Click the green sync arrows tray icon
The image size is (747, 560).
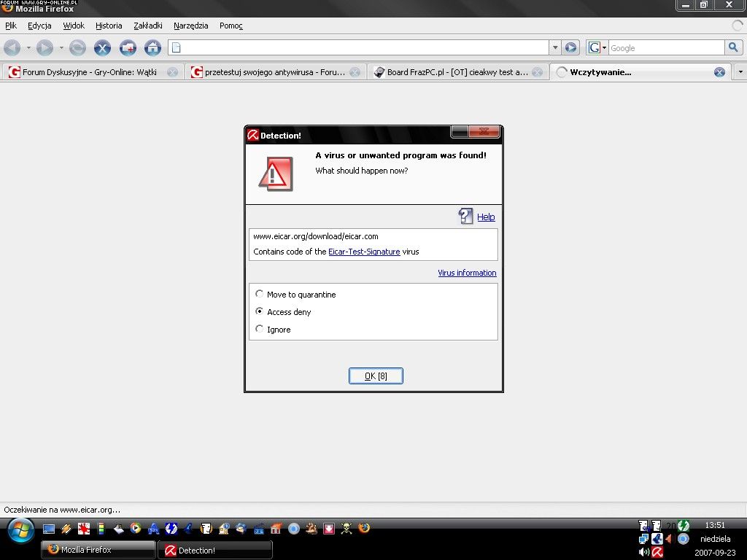[x=684, y=526]
